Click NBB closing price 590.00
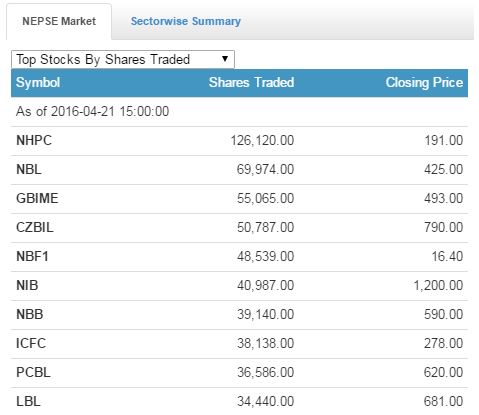This screenshot has height=415, width=479. point(444,314)
